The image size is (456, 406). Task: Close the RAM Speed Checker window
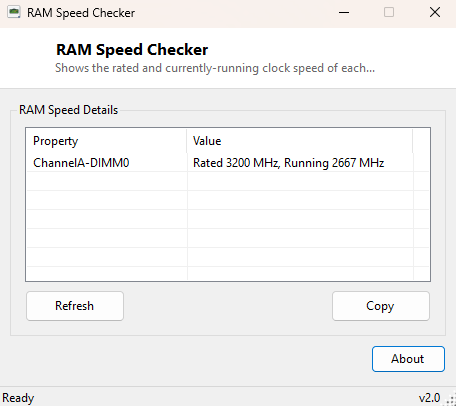435,13
